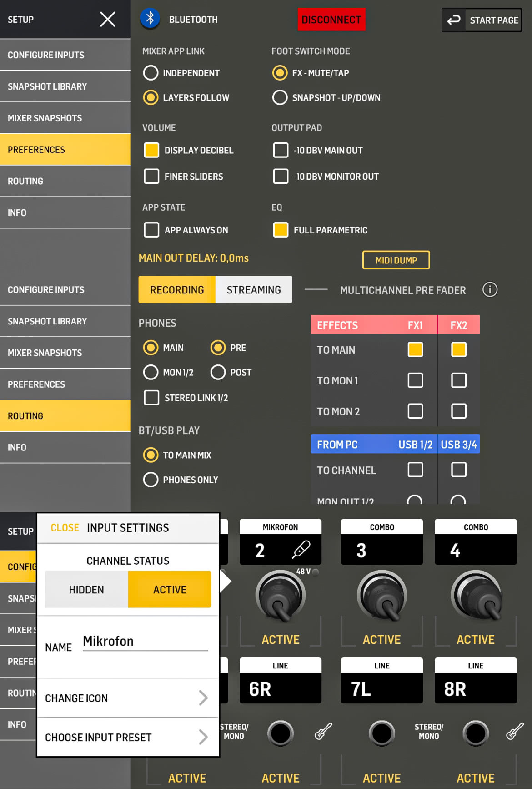Select FX - Mute/Tap foot switch mode
This screenshot has width=532, height=789.
click(280, 73)
